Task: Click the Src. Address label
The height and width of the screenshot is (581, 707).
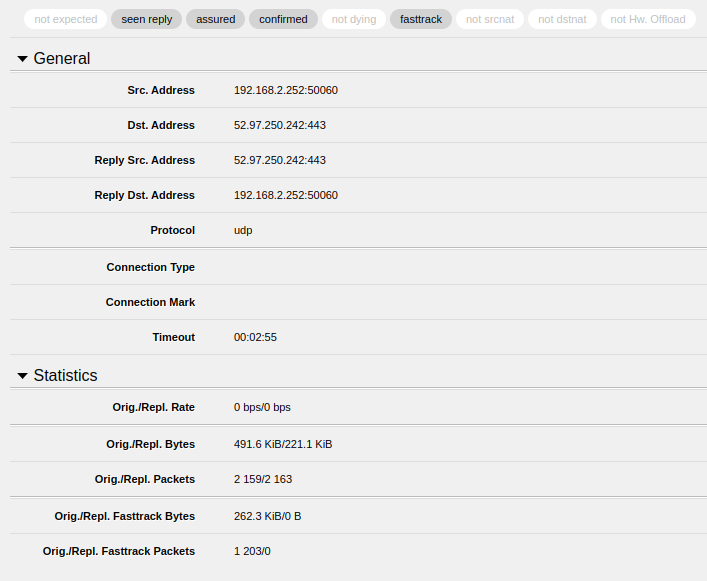Action: (161, 90)
